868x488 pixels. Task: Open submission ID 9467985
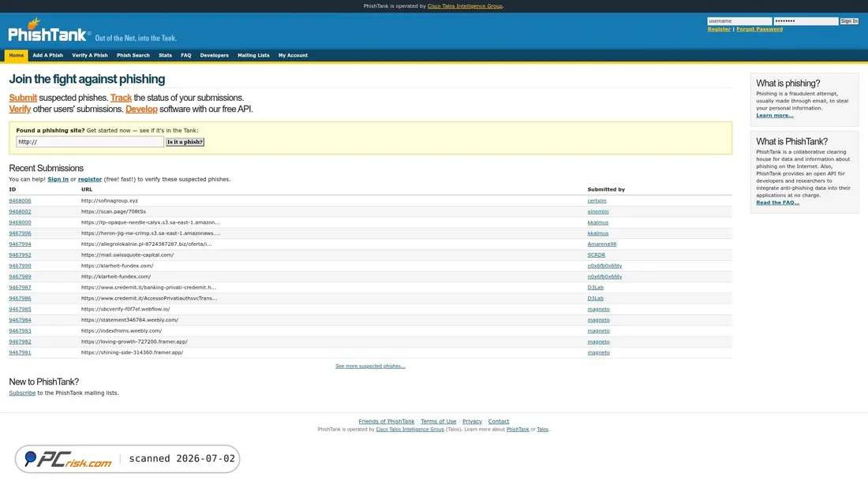coord(20,309)
